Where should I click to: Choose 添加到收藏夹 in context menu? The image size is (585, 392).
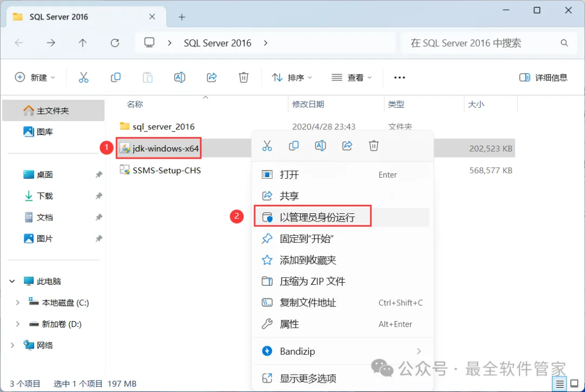pyautogui.click(x=342, y=260)
